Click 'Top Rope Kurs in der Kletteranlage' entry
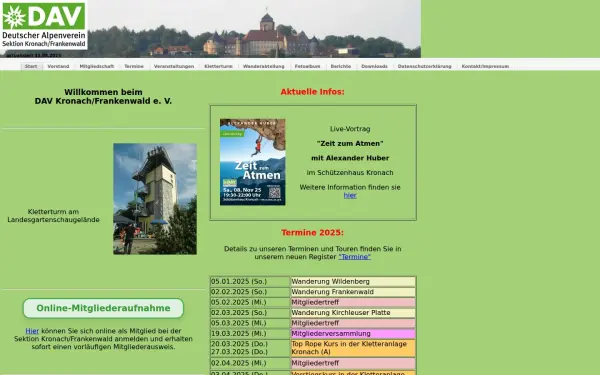The width and height of the screenshot is (600, 375). pyautogui.click(x=353, y=348)
